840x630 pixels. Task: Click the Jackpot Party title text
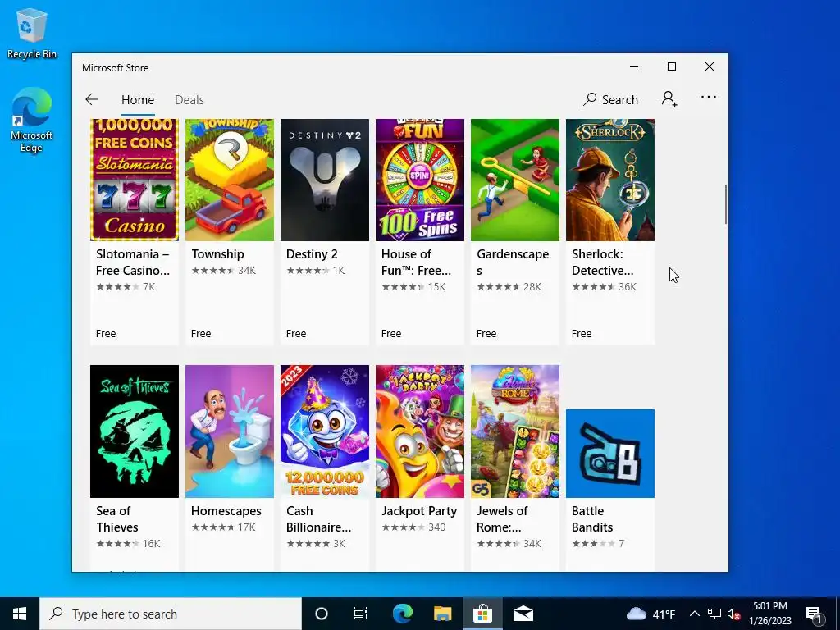(419, 510)
